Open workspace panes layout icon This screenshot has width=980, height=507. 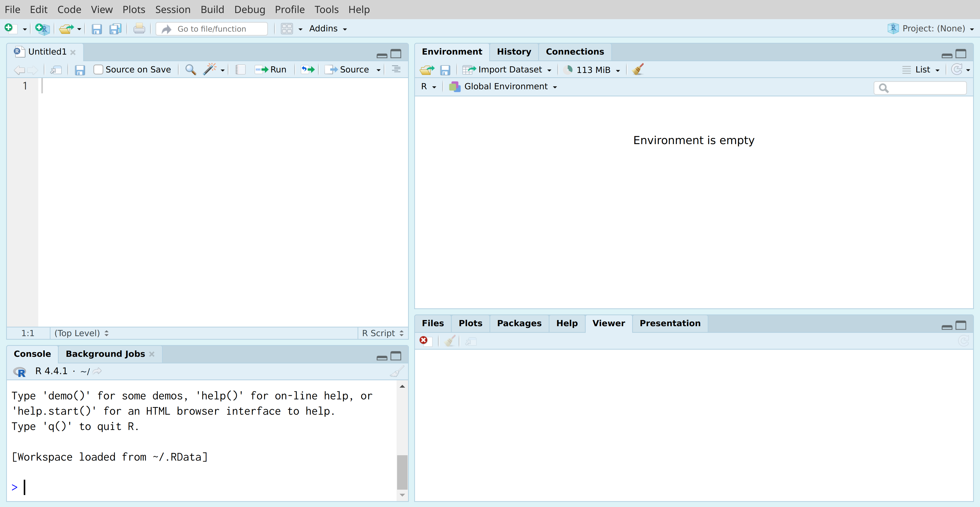287,29
